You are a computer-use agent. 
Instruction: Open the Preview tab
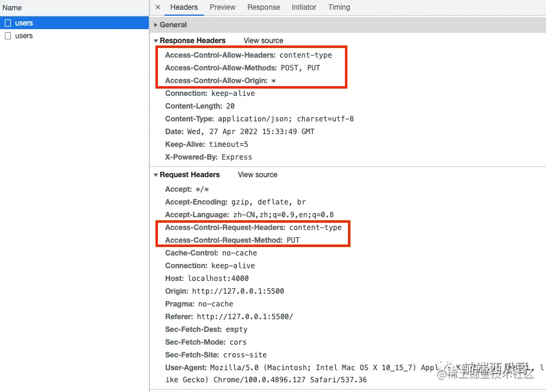point(222,7)
